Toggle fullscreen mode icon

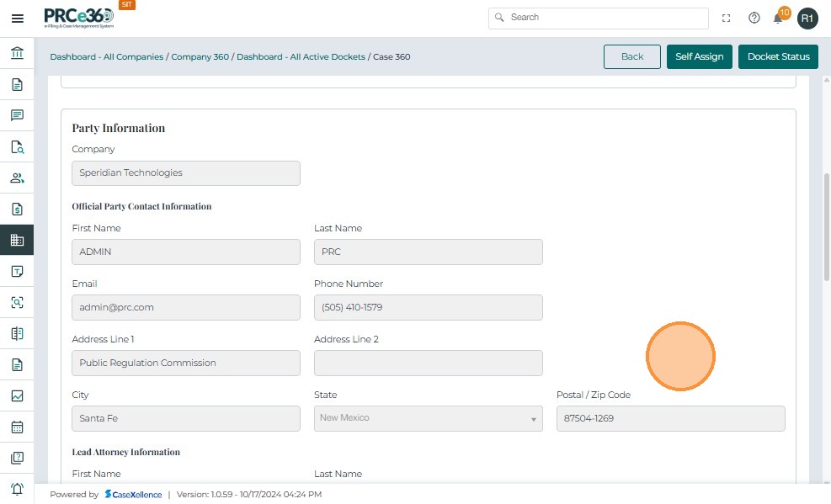point(727,18)
